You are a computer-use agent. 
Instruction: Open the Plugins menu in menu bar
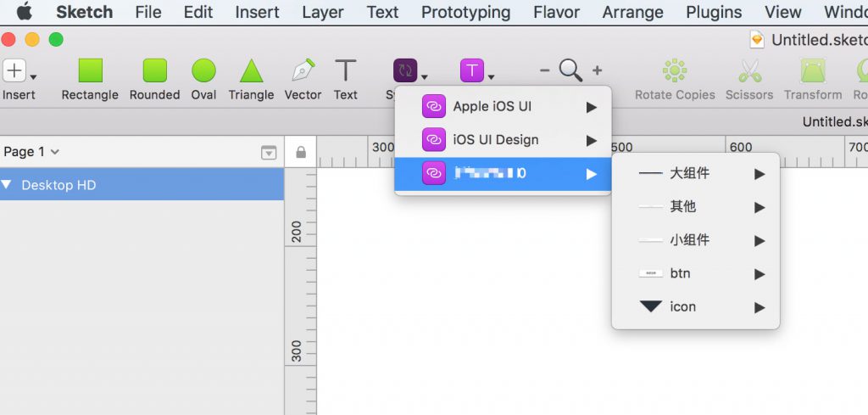[714, 12]
